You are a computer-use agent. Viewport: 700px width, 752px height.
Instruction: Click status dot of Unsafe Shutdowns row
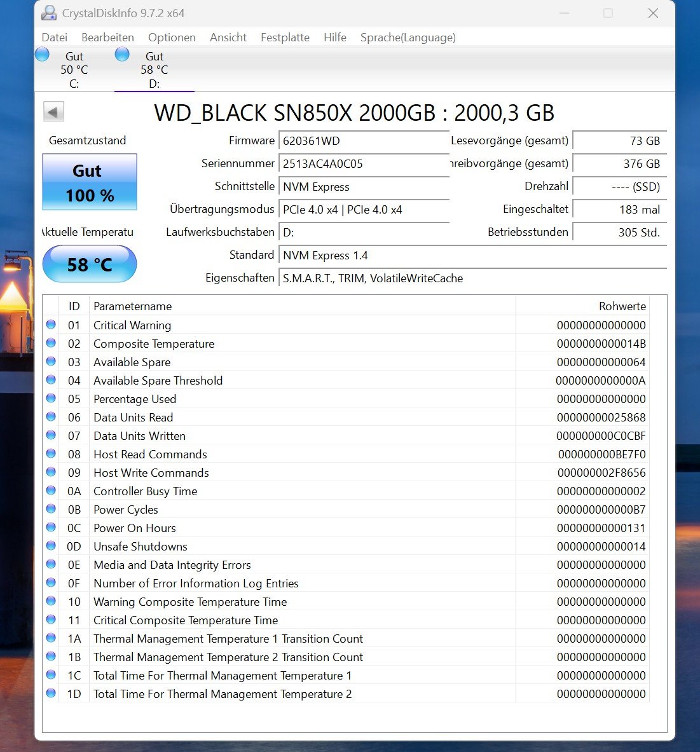(51, 546)
